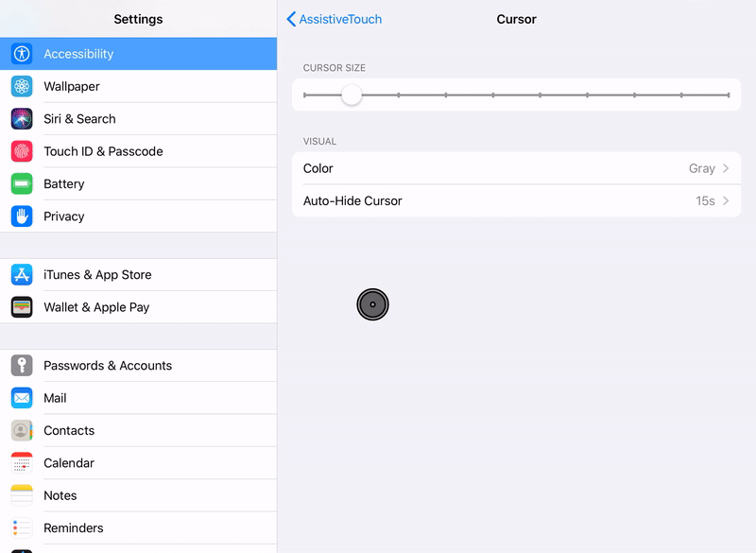
Task: Click the Accessibility icon in the sidebar
Action: 20,54
